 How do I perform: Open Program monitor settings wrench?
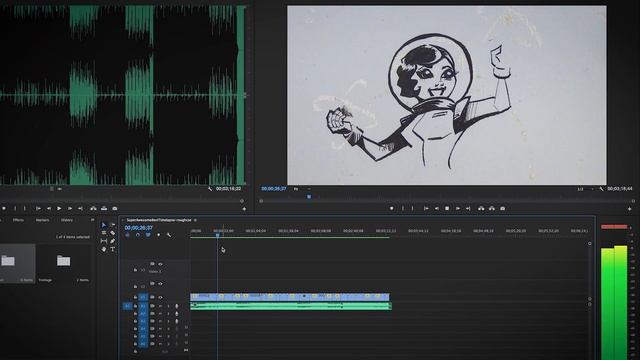point(602,189)
